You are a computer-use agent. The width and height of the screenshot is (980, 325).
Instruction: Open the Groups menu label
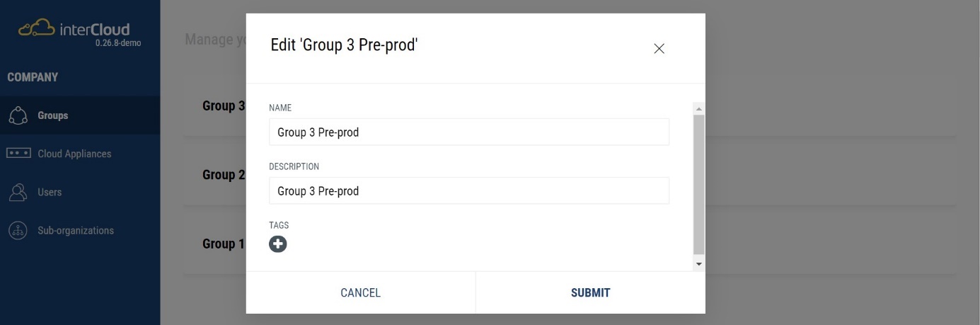[x=53, y=115]
